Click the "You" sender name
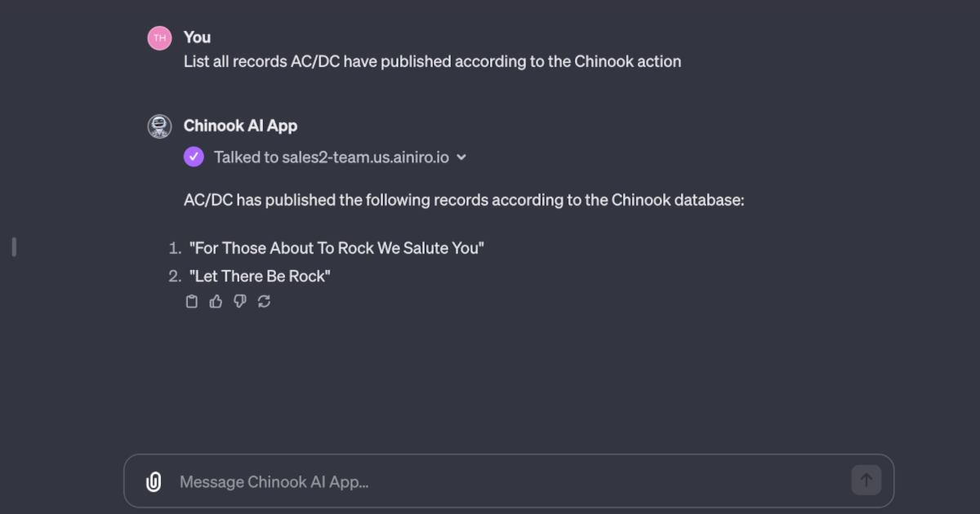 pos(197,38)
